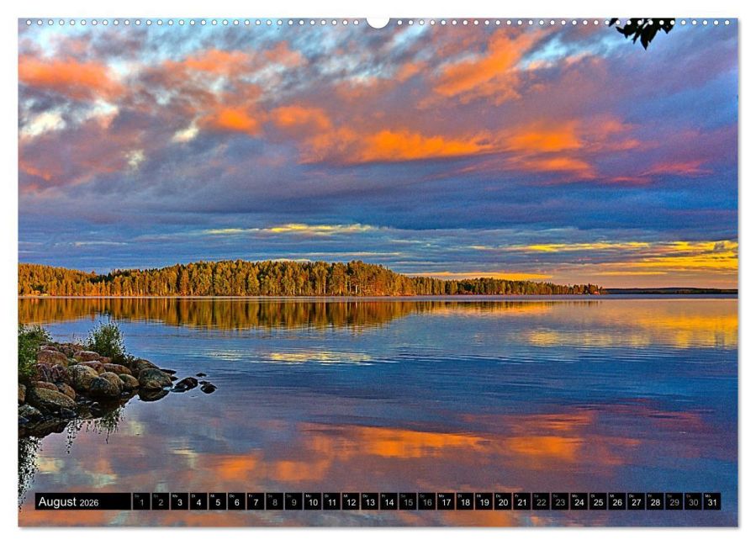Click on day 5 in the date row
The width and height of the screenshot is (756, 545).
coord(217,502)
